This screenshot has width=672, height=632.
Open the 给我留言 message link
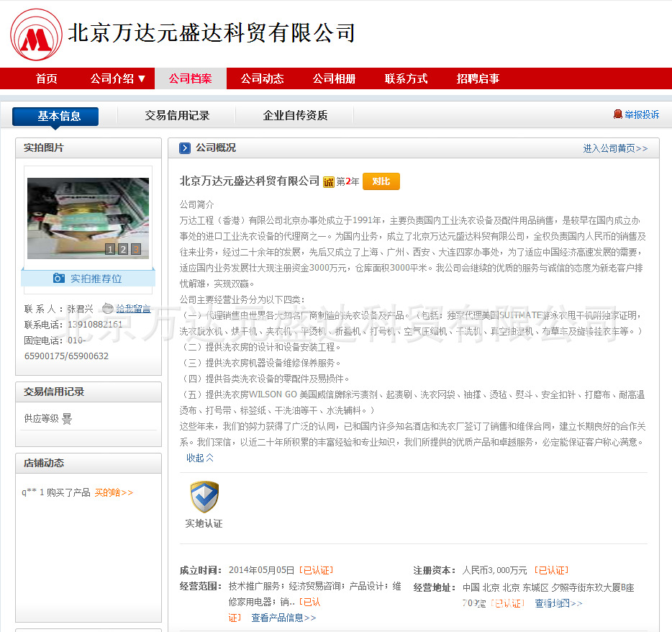[x=133, y=309]
